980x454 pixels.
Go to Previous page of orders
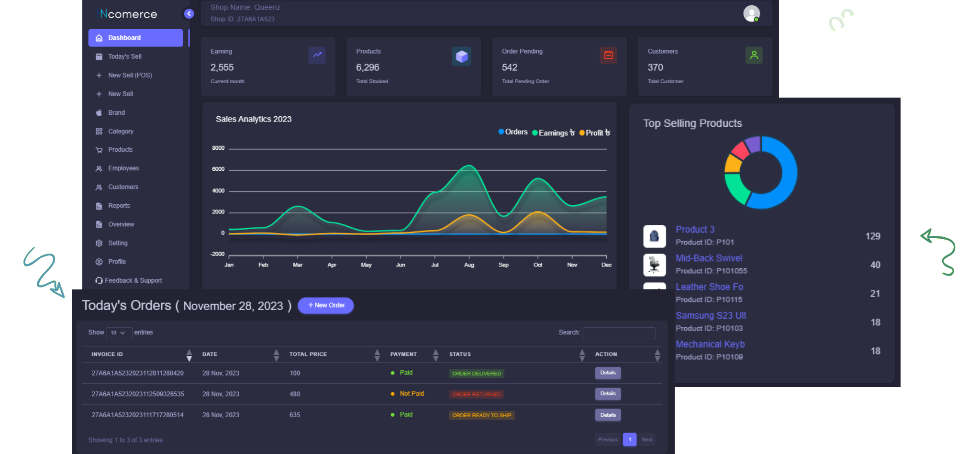coord(608,439)
